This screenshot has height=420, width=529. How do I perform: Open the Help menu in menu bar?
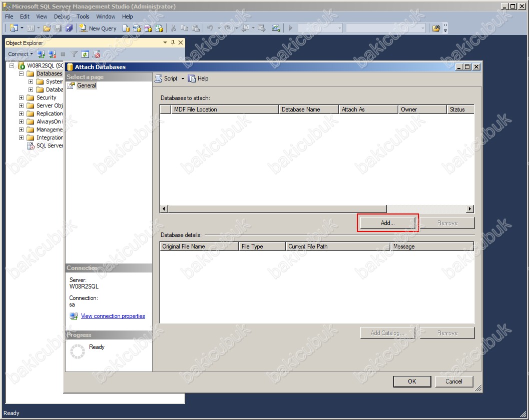pos(127,16)
